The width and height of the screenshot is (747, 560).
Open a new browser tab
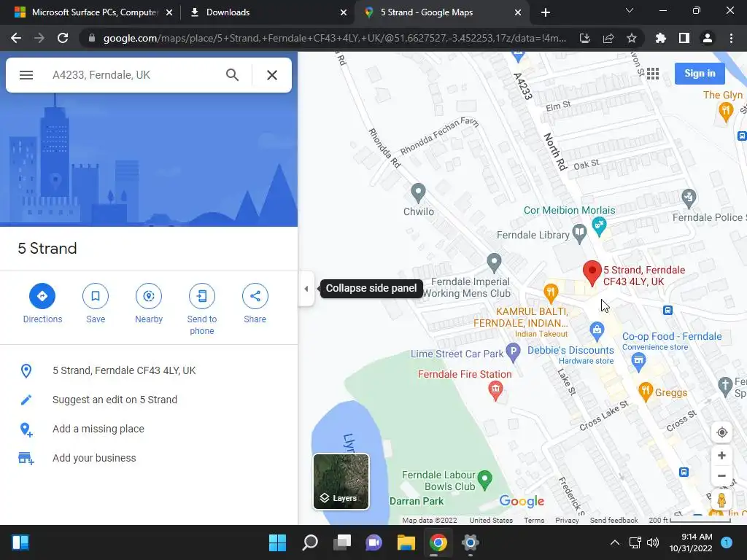pos(546,12)
